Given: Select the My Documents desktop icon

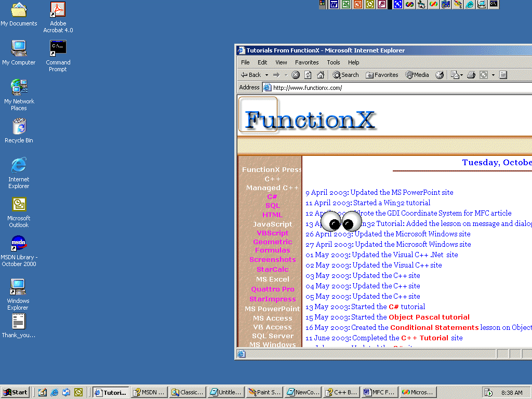Looking at the screenshot, I should (x=19, y=14).
